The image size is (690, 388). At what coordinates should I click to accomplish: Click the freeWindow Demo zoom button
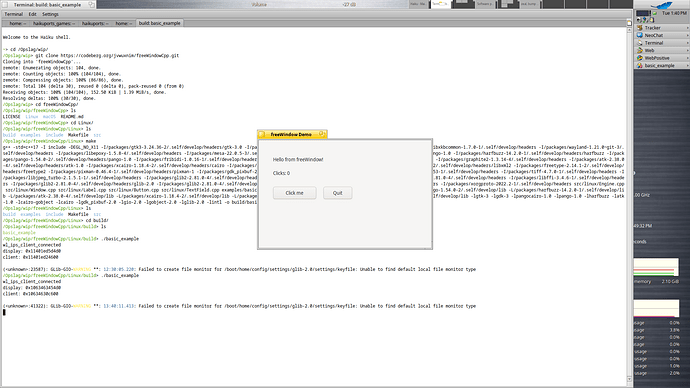coord(322,134)
